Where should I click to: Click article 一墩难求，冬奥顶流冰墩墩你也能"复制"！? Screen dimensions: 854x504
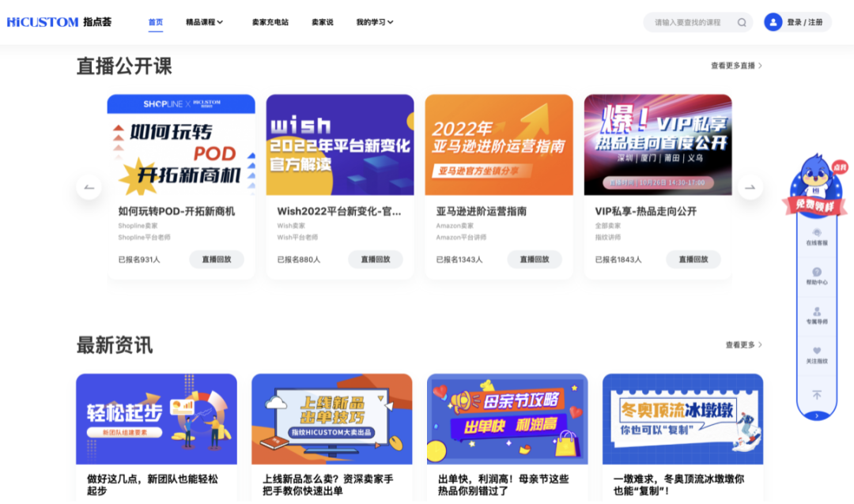point(678,484)
